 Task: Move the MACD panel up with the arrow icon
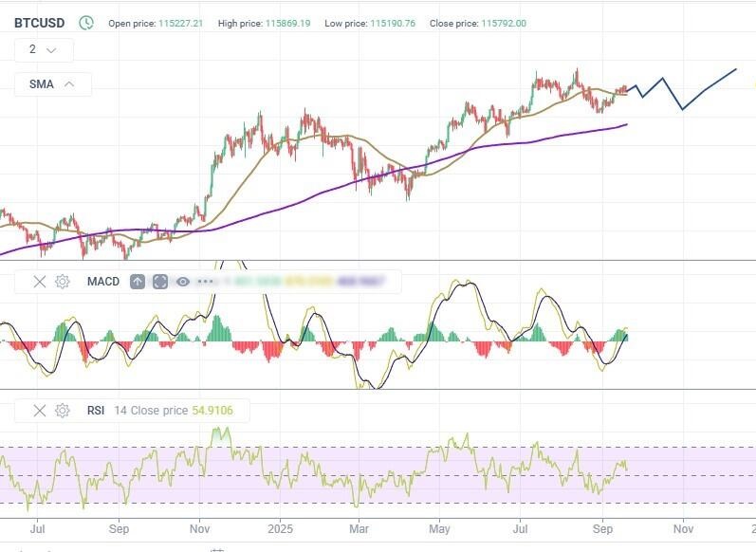point(138,282)
